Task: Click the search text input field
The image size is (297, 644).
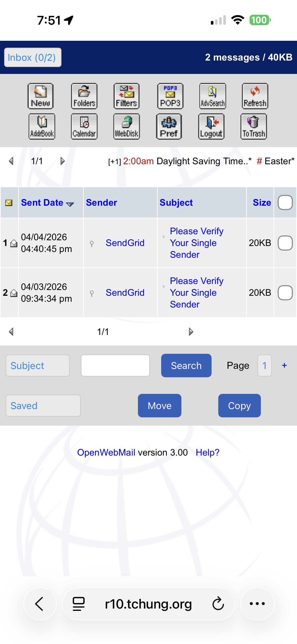Action: pos(115,366)
